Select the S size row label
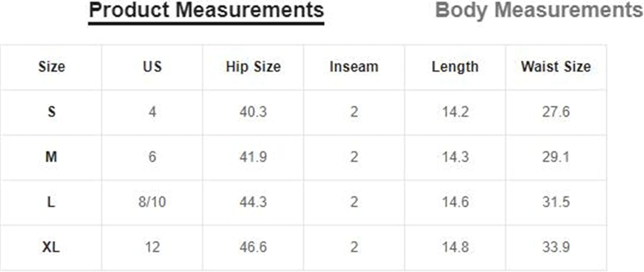Image resolution: width=644 pixels, height=272 pixels. click(x=52, y=112)
